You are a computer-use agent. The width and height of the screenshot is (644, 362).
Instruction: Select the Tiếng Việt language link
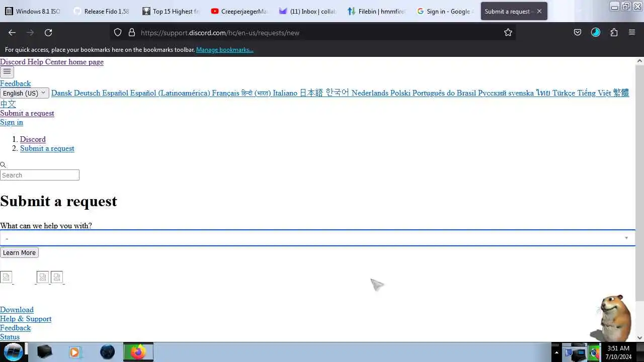(x=594, y=93)
